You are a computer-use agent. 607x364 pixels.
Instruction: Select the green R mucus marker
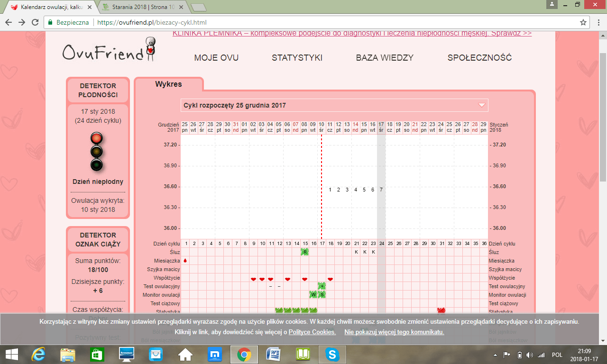[305, 252]
